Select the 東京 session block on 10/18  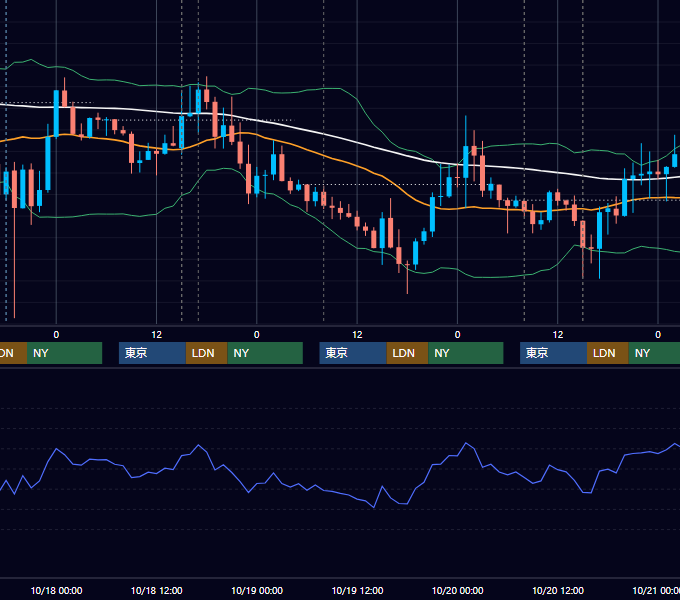click(x=153, y=353)
